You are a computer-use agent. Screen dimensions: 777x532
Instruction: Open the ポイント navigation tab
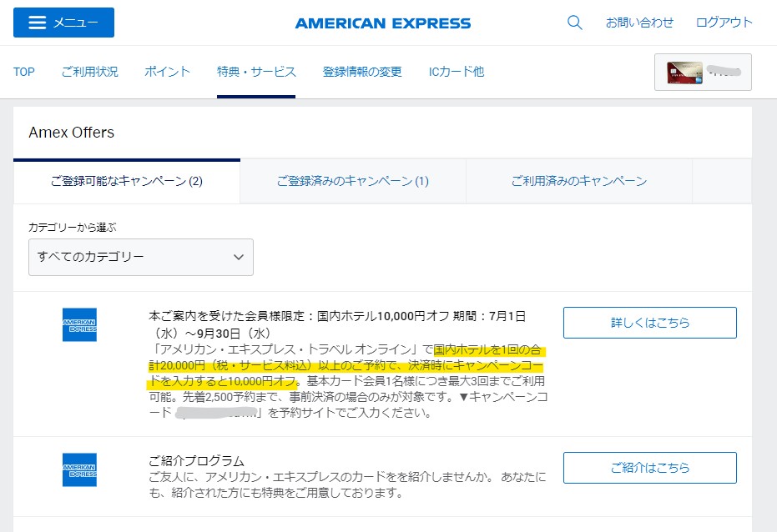click(167, 72)
